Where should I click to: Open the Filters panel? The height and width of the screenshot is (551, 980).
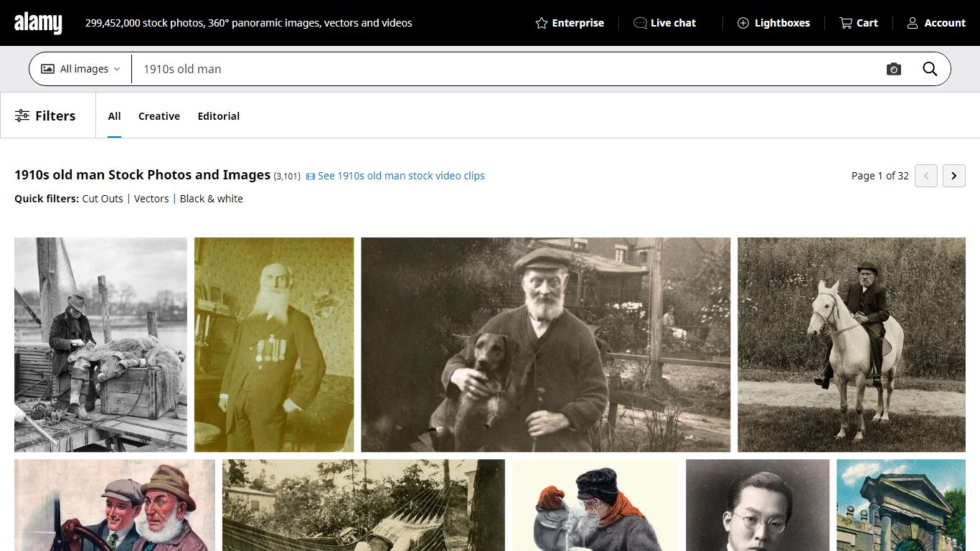(x=45, y=116)
